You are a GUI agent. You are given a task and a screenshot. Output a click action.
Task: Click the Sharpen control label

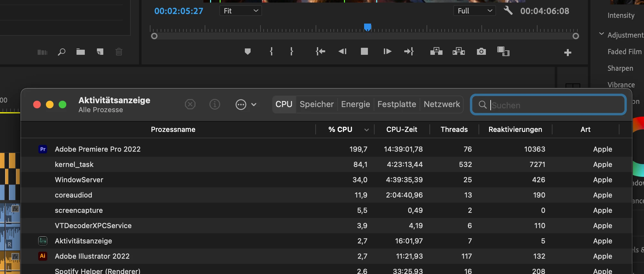pyautogui.click(x=620, y=68)
